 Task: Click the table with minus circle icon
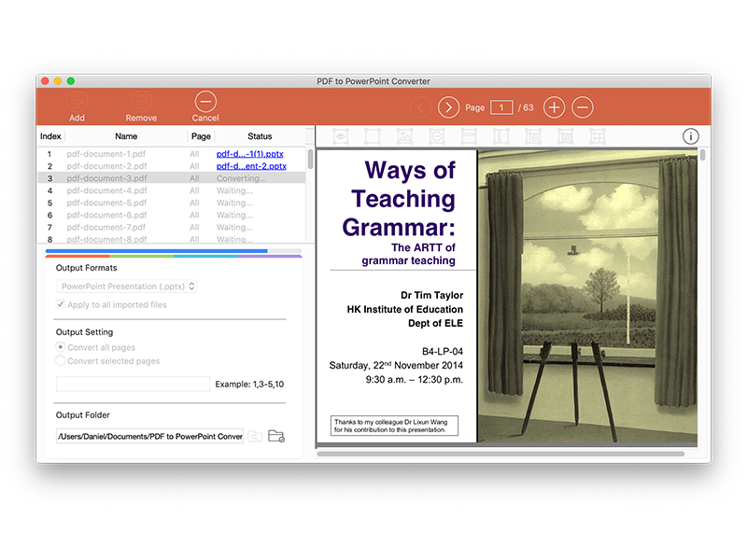click(533, 136)
